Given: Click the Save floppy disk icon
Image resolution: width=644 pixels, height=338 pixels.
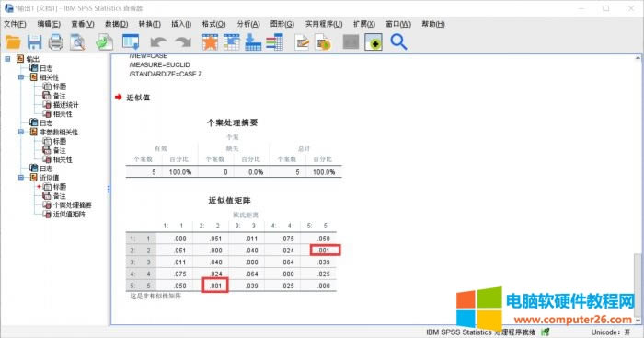Looking at the screenshot, I should [35, 42].
